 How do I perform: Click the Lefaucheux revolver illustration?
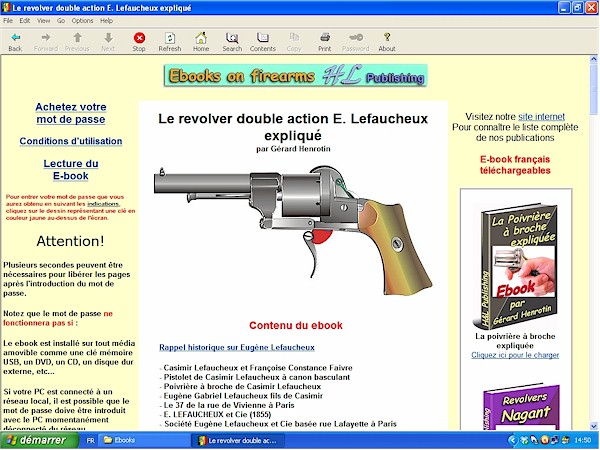point(293,230)
